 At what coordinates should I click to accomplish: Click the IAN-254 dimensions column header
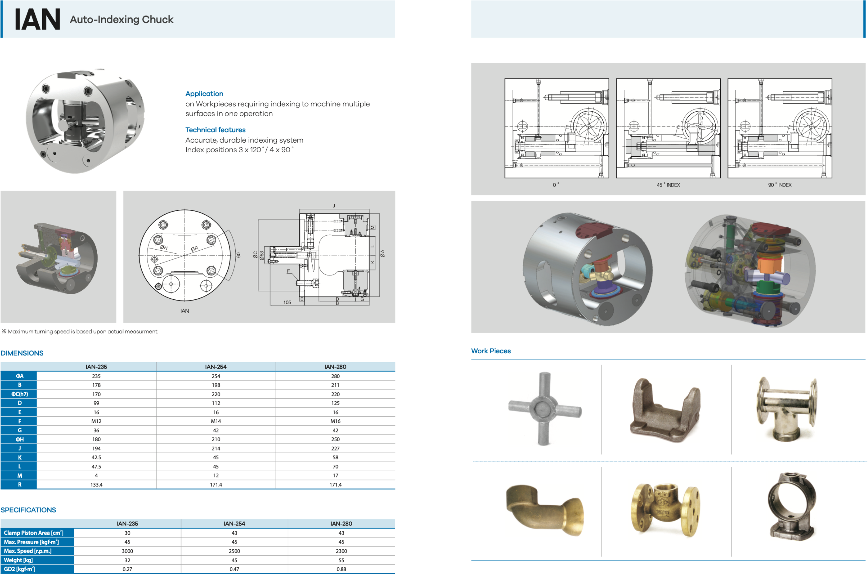pyautogui.click(x=216, y=367)
